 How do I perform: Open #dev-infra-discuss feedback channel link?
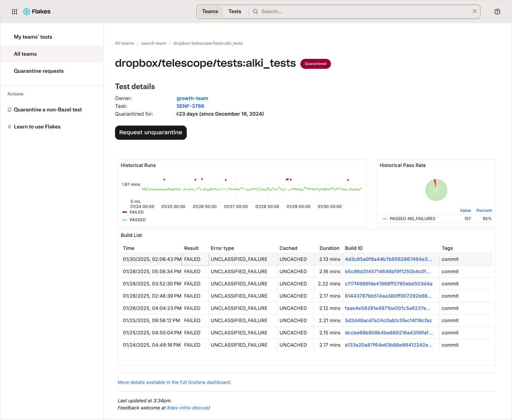coord(188,408)
